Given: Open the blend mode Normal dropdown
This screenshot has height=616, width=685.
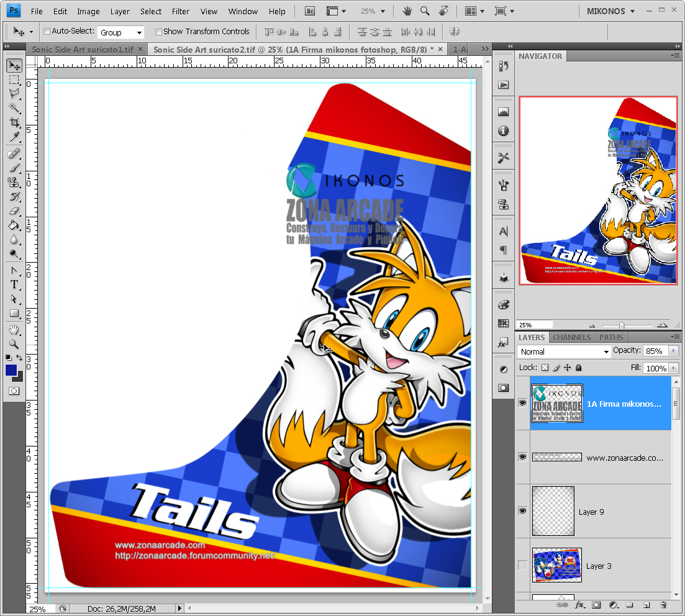Looking at the screenshot, I should (x=564, y=351).
